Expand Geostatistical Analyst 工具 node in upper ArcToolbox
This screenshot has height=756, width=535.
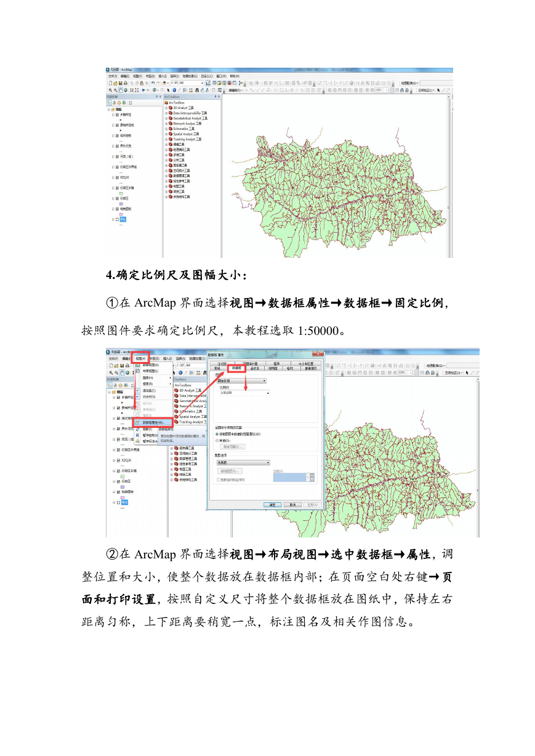point(166,118)
